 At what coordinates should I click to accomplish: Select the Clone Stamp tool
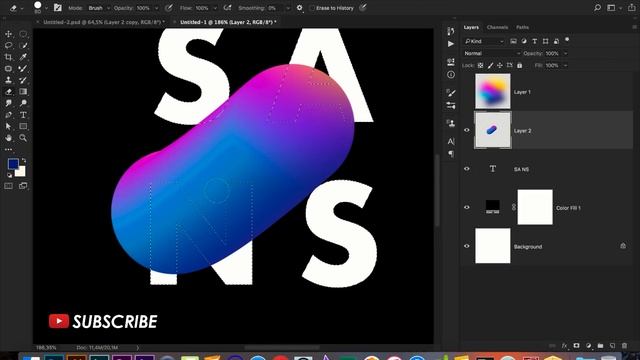[x=8, y=80]
